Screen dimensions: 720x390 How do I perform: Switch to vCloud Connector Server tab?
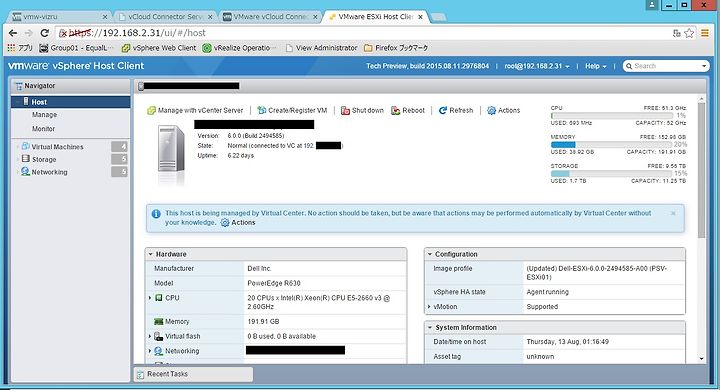coord(165,17)
